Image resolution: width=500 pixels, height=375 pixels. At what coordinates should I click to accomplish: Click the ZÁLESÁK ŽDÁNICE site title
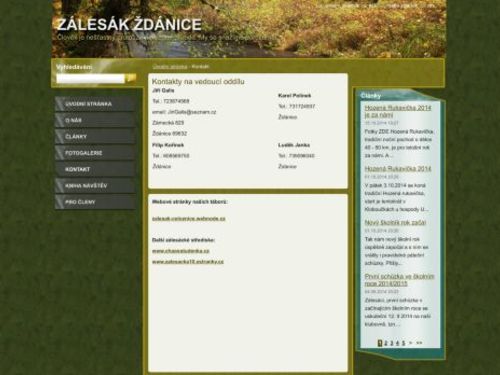pos(129,25)
